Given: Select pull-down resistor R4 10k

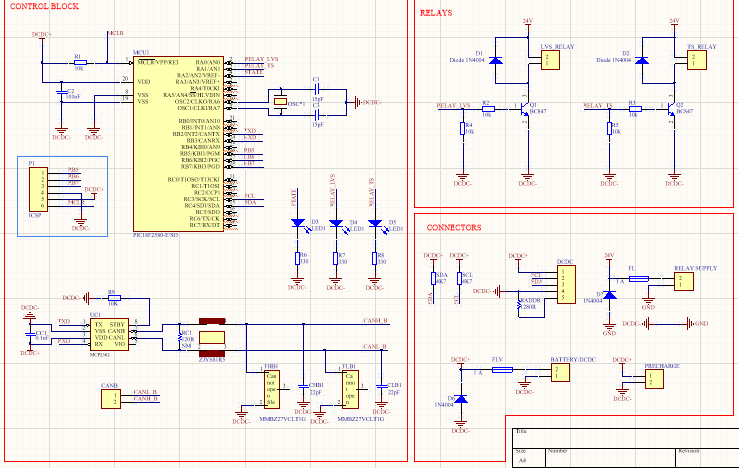Looking at the screenshot, I should 463,128.
